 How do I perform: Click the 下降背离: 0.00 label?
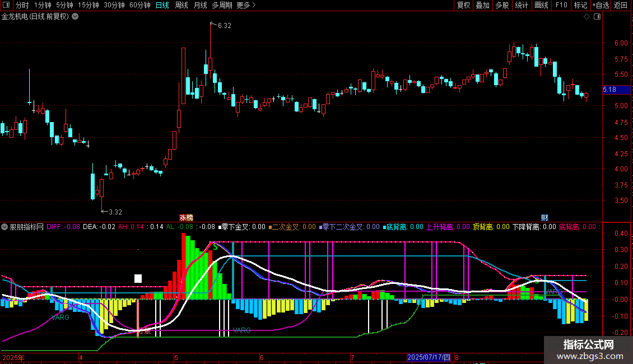coord(534,227)
